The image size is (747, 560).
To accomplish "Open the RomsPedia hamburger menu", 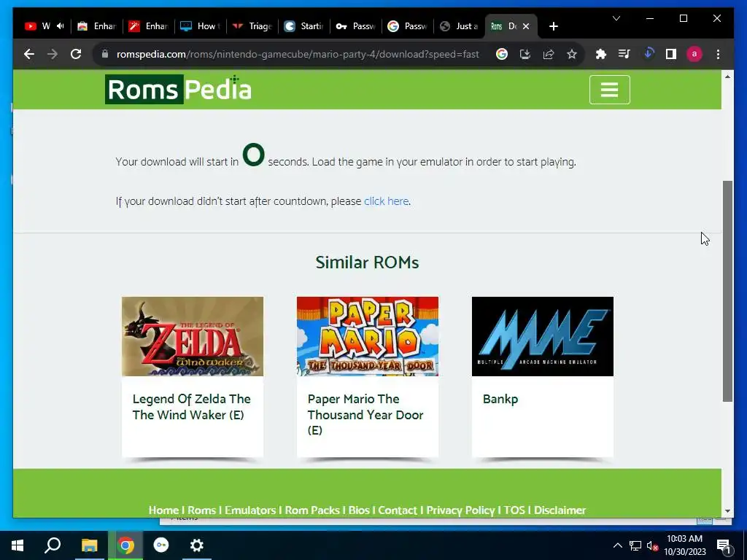I will (x=609, y=90).
